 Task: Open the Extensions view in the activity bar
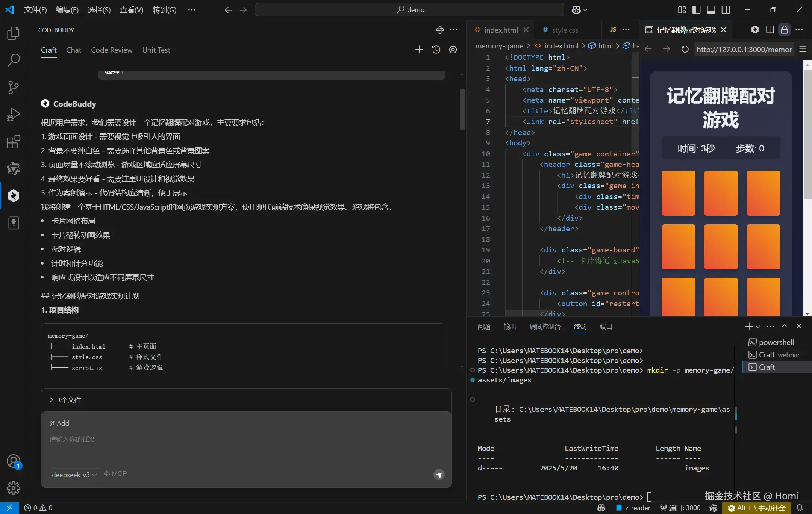click(14, 142)
